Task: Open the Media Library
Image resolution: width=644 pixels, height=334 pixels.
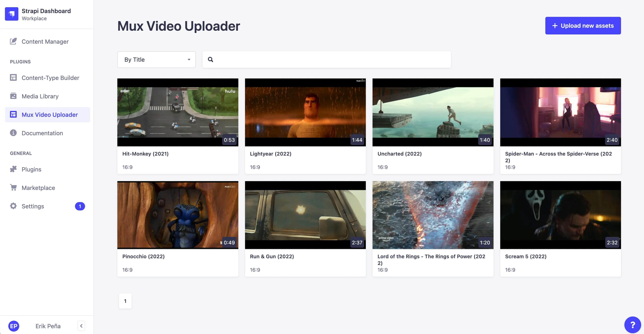Action: tap(40, 96)
